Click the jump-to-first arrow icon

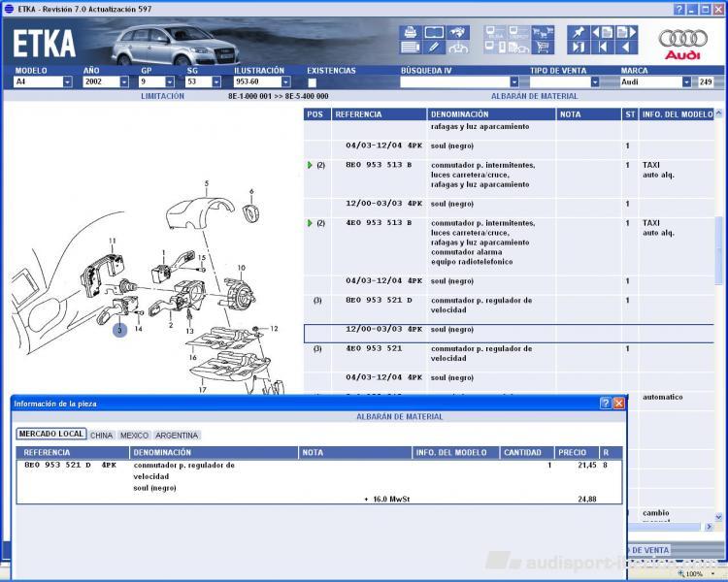pos(602,47)
